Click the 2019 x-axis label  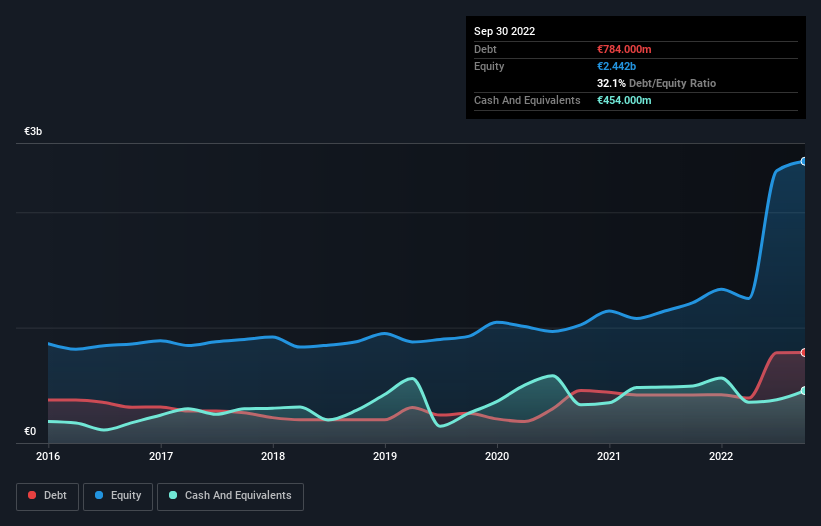385,456
